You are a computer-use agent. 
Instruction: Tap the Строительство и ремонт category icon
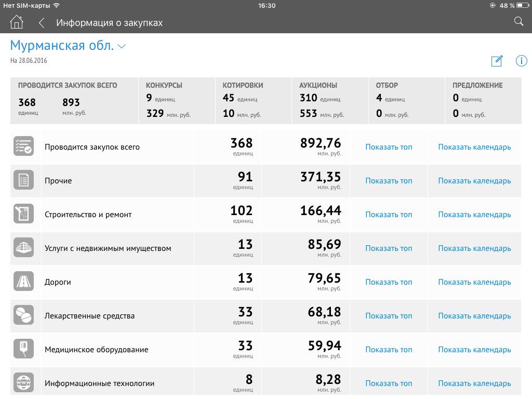pyautogui.click(x=23, y=215)
